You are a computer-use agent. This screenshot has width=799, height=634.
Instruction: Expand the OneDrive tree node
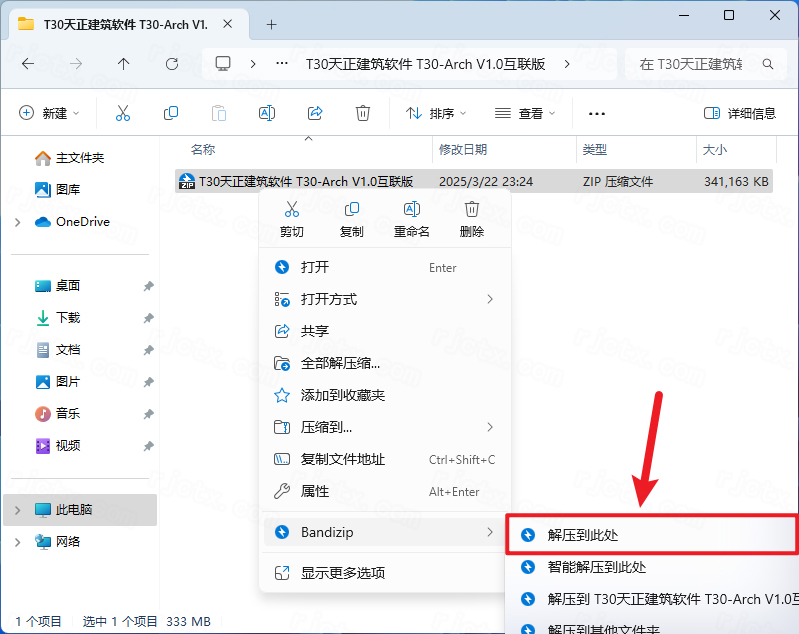[18, 222]
